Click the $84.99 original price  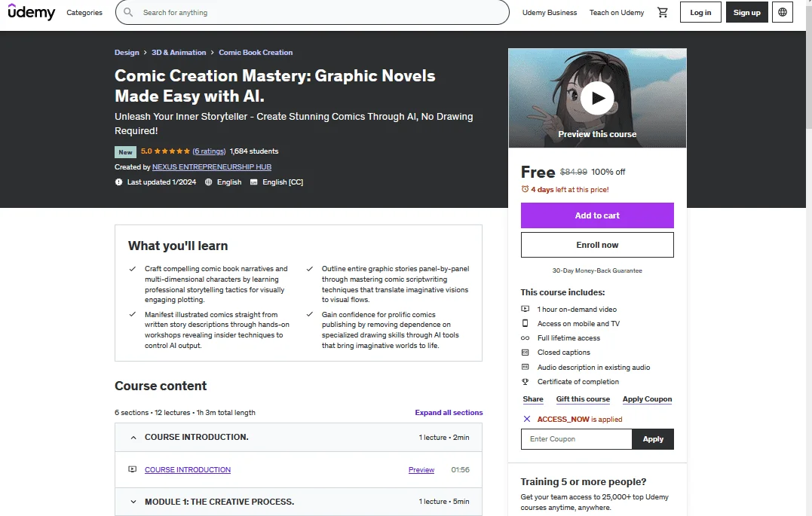pyautogui.click(x=573, y=172)
